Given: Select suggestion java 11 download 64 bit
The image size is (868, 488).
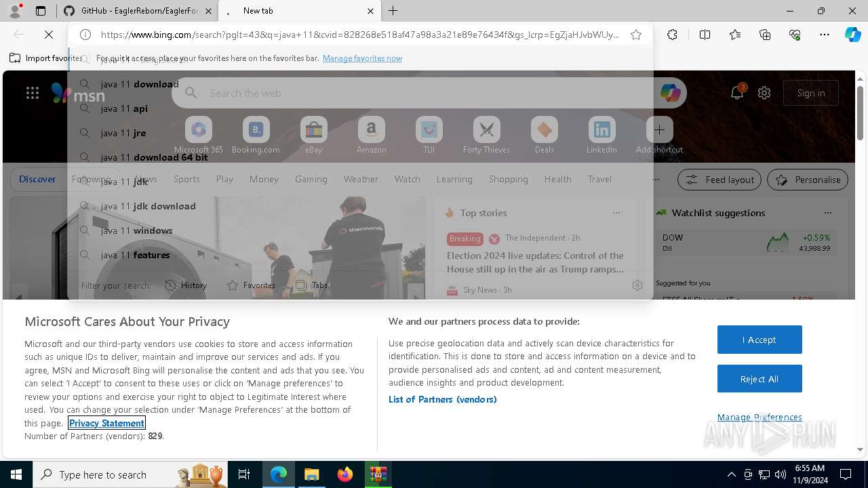Looking at the screenshot, I should [x=359, y=157].
